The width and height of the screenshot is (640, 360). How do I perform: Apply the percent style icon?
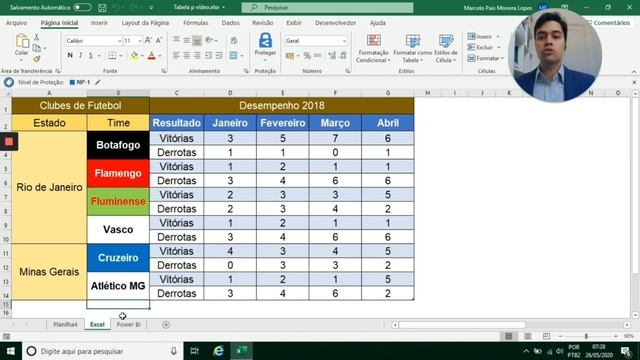(307, 56)
